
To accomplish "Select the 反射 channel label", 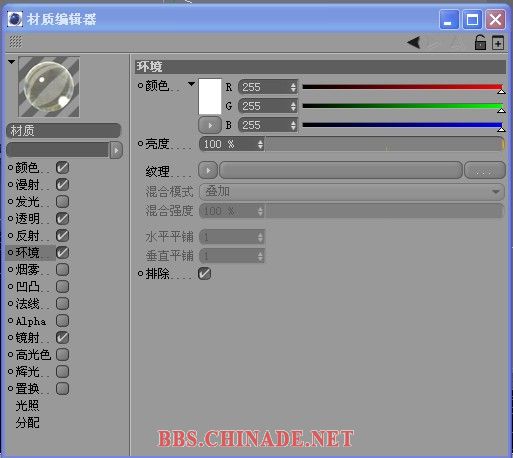I will tap(27, 236).
